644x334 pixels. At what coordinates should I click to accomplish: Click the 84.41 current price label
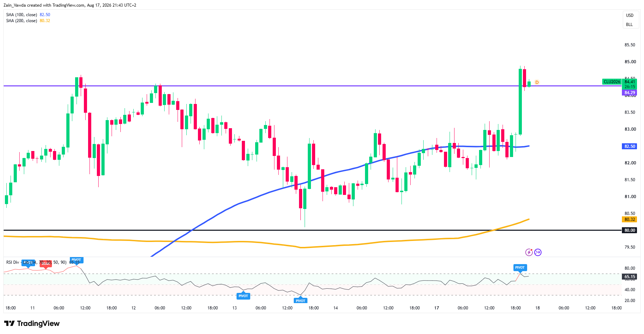pos(630,82)
